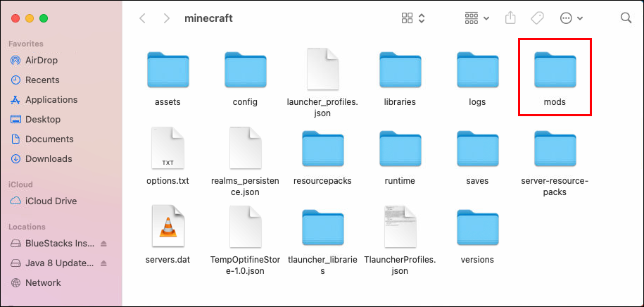This screenshot has height=307, width=644.
Task: Eject BlueStacks Ins... volume
Action: [x=103, y=244]
